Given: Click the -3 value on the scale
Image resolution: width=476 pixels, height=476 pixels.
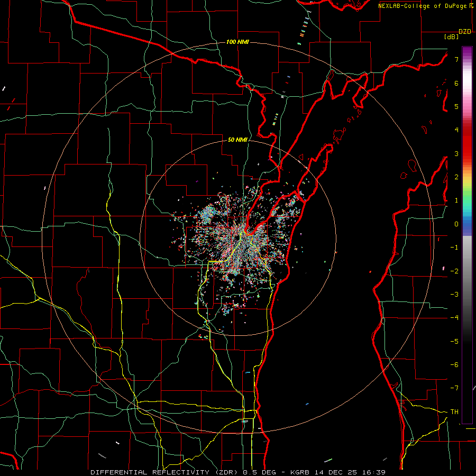Looking at the screenshot, I should point(454,295).
